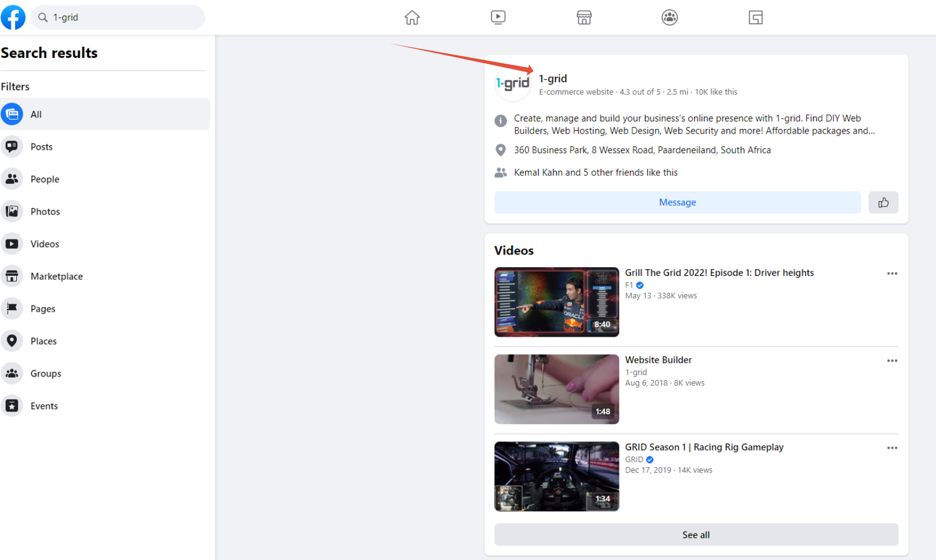The image size is (936, 560).
Task: Open the GRID publisher link
Action: (x=634, y=460)
